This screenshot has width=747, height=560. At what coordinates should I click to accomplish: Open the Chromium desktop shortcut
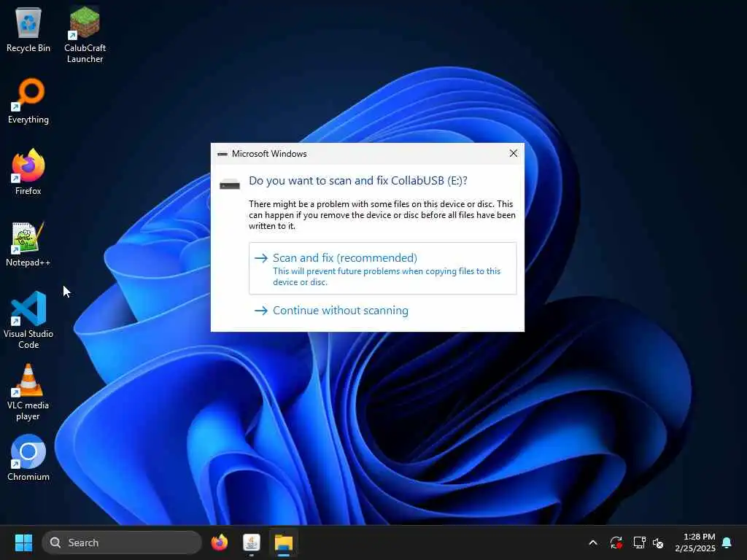(x=28, y=458)
